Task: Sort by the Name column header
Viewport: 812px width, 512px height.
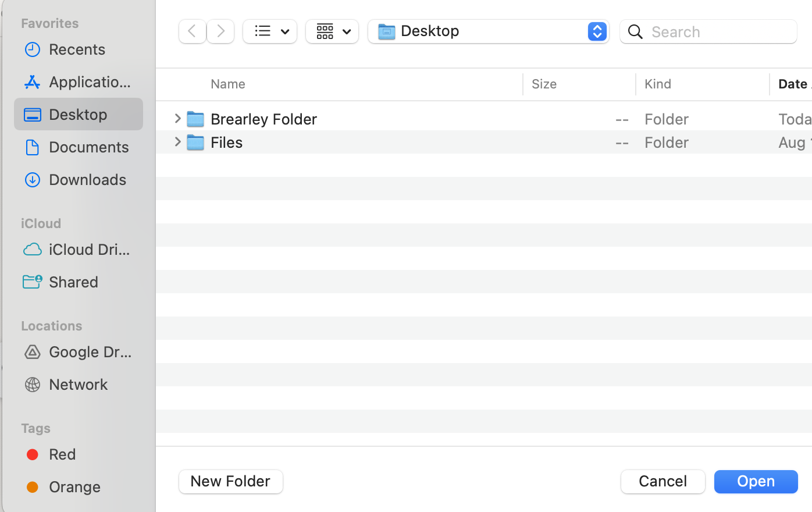Action: pos(228,84)
